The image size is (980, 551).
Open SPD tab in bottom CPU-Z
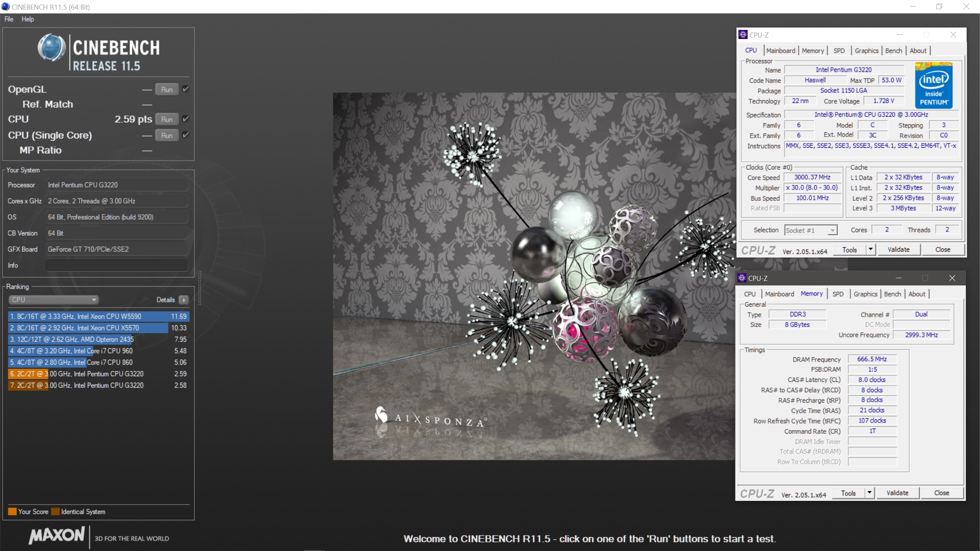coord(838,294)
